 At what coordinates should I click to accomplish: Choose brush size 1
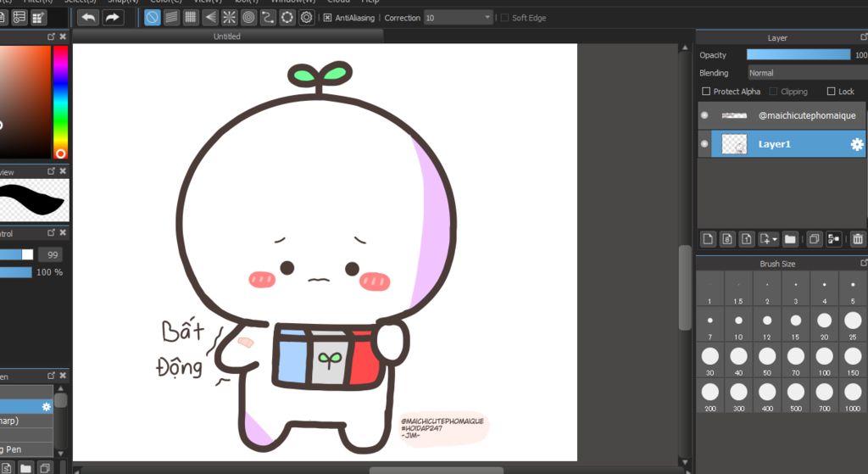pyautogui.click(x=709, y=289)
